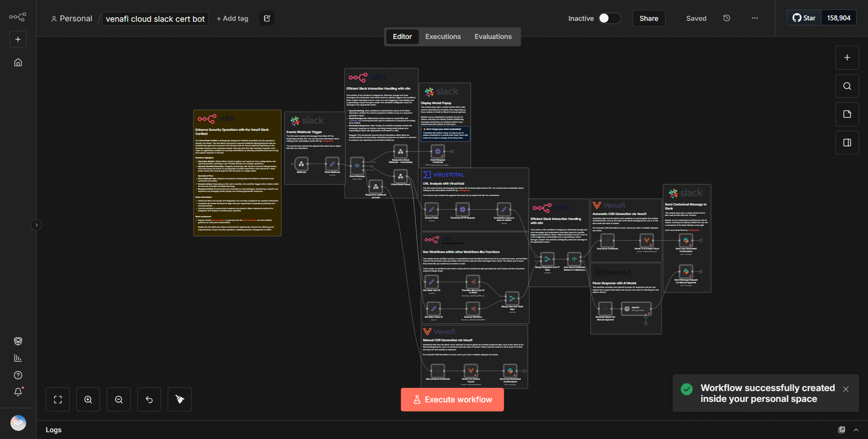Create new item with sidebar plus button
This screenshot has height=439, width=868.
(x=18, y=39)
